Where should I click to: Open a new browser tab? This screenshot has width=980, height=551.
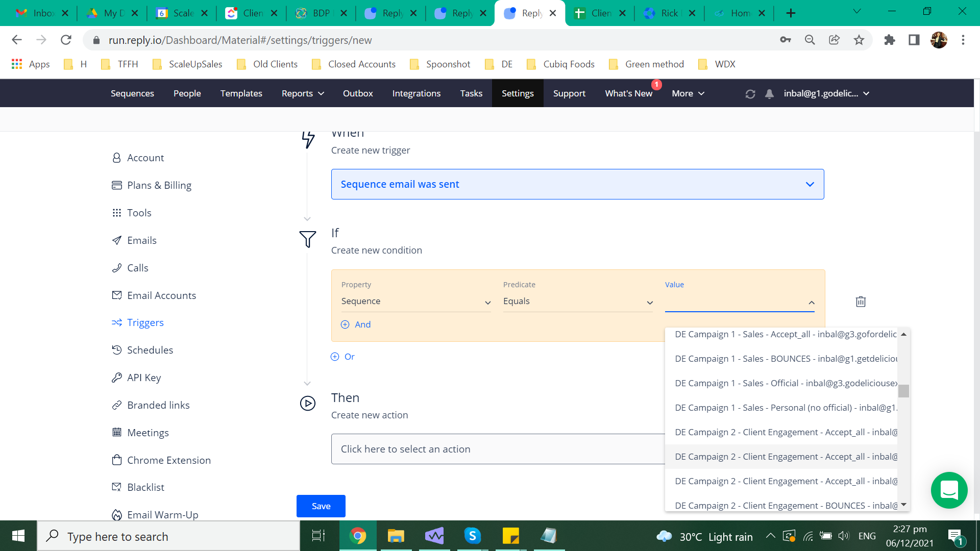(x=791, y=13)
